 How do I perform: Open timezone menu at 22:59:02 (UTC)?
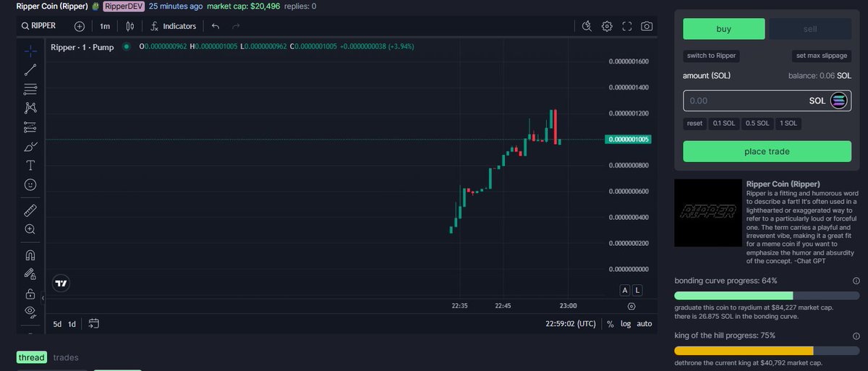click(571, 324)
